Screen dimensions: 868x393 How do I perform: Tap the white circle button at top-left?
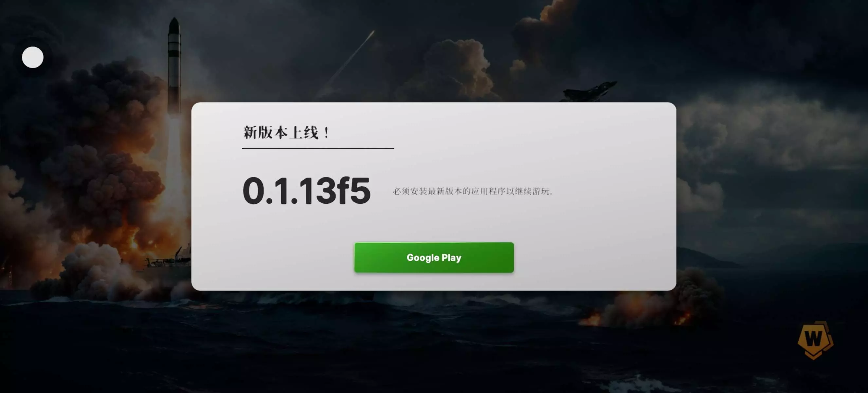[33, 57]
